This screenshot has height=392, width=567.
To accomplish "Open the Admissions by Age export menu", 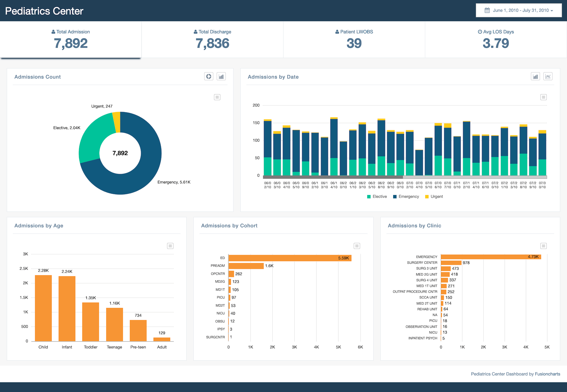I will [x=170, y=246].
